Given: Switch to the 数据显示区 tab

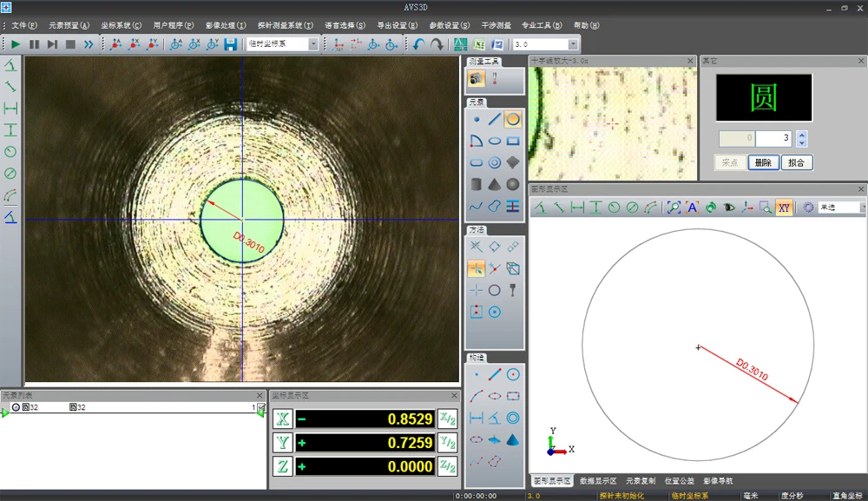Looking at the screenshot, I should pos(598,480).
